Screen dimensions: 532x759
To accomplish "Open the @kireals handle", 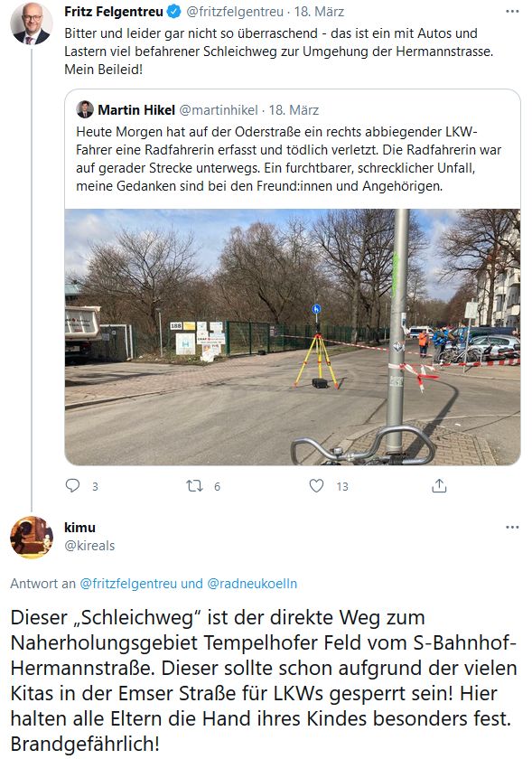I will coord(89,546).
